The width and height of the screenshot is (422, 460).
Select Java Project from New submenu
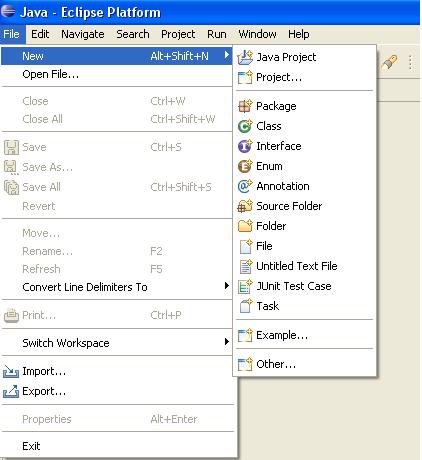click(305, 57)
